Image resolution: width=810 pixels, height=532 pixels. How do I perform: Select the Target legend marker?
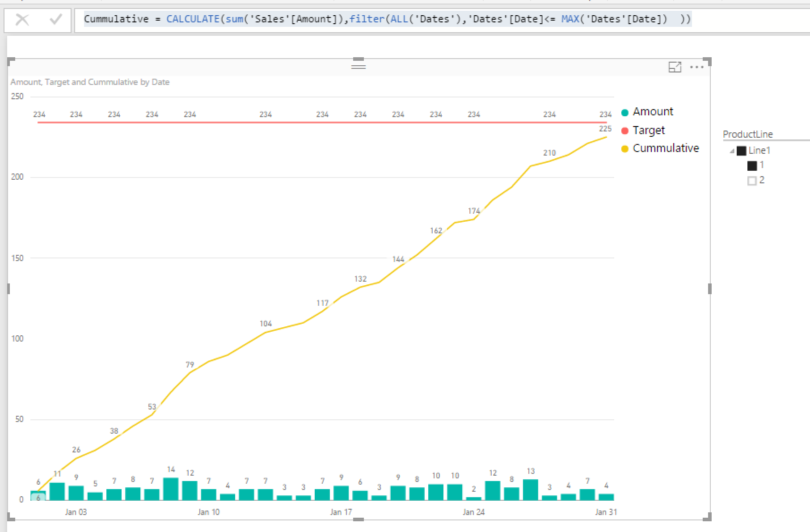point(625,131)
